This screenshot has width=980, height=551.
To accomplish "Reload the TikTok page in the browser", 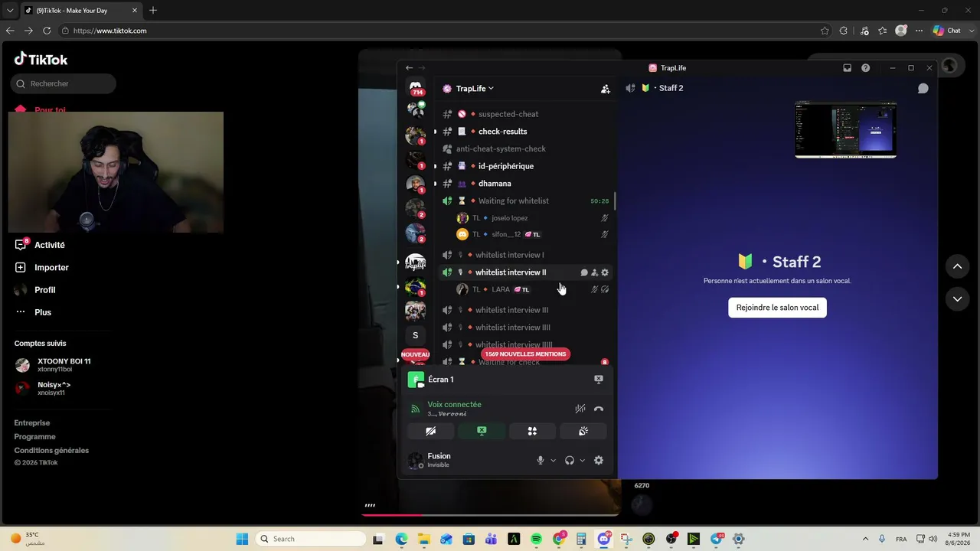I will tap(47, 31).
